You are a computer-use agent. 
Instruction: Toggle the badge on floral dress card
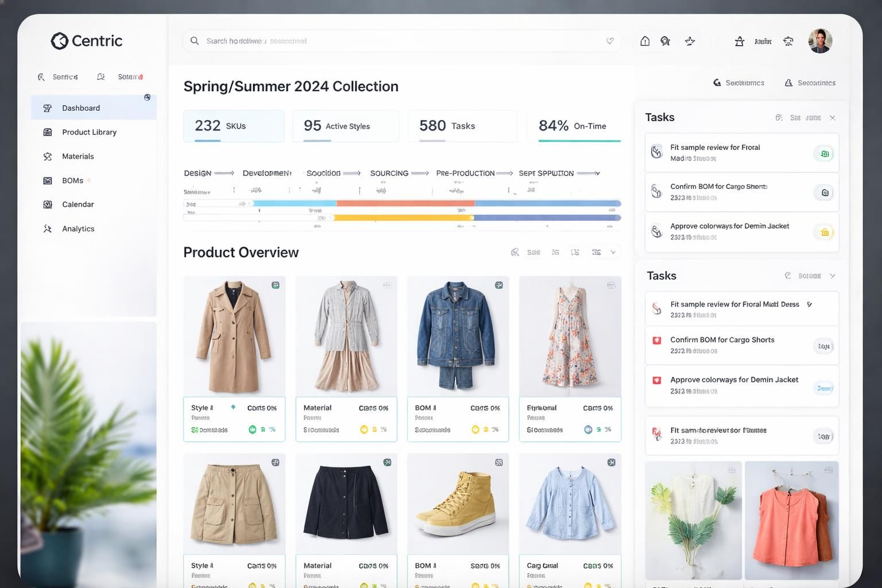click(x=611, y=285)
